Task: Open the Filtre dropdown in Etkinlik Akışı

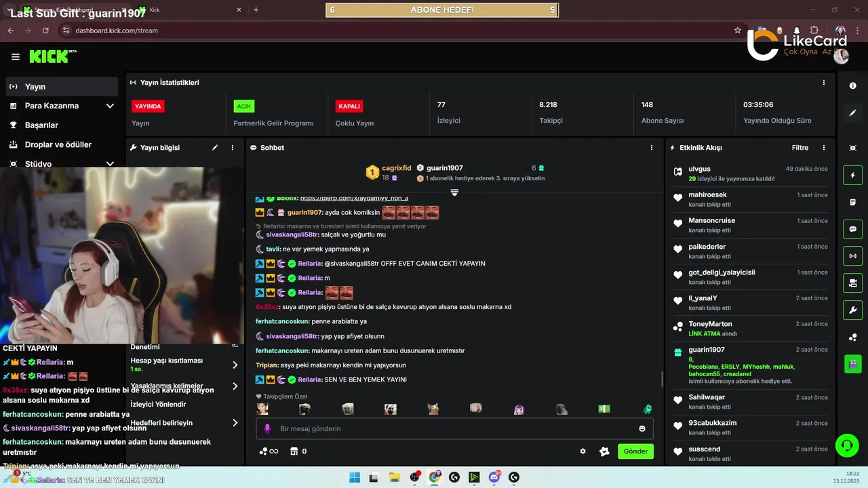Action: coord(800,148)
